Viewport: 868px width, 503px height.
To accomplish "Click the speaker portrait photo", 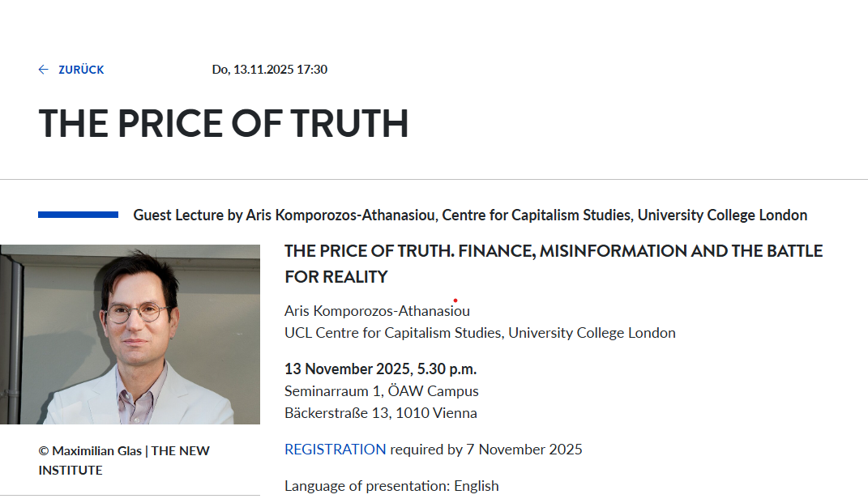I will (x=130, y=334).
